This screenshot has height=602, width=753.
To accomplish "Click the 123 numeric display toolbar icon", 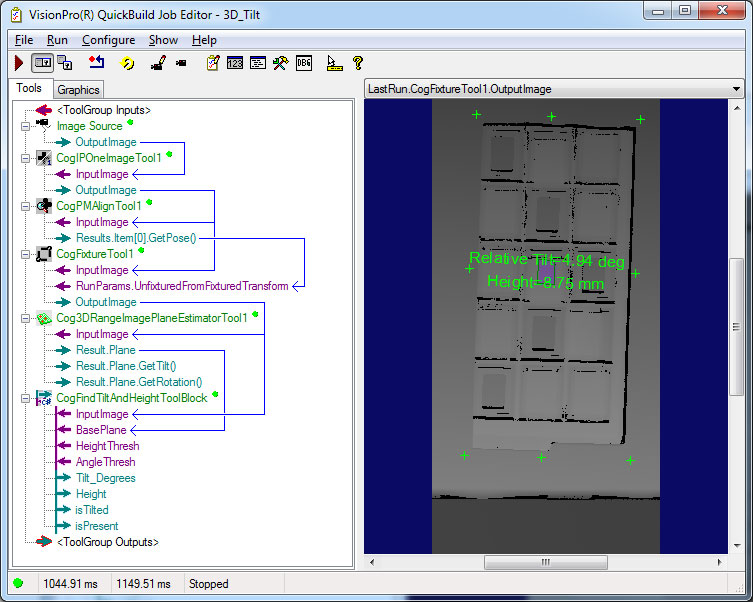I will [x=235, y=63].
